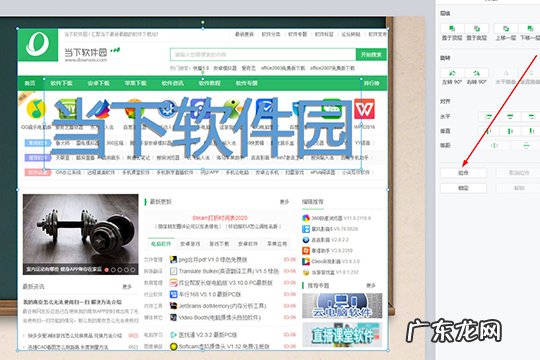Image resolution: width=540 pixels, height=360 pixels.
Task: Click the 锁定 lock button
Action: pyautogui.click(x=463, y=188)
